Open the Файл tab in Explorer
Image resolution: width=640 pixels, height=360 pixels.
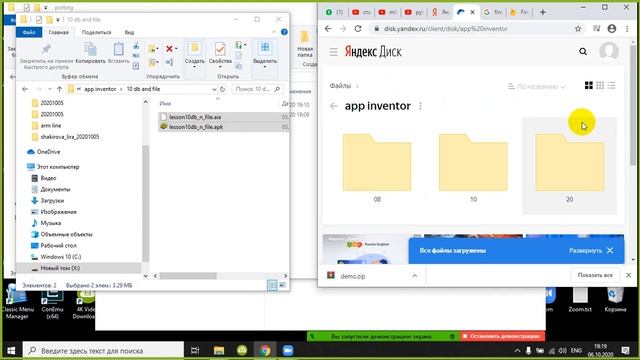pyautogui.click(x=29, y=32)
